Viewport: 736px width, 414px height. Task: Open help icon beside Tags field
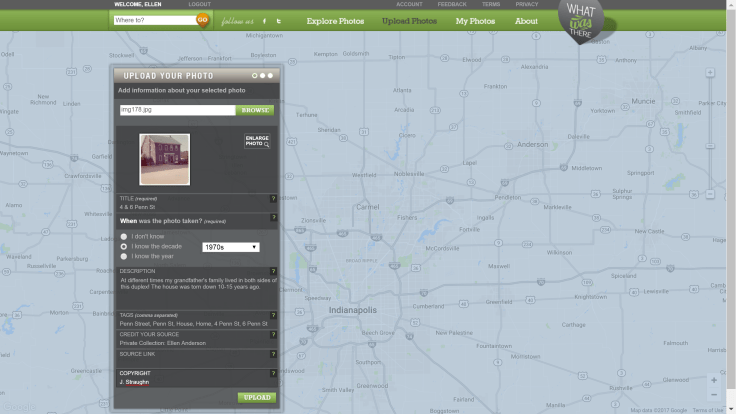coord(273,315)
